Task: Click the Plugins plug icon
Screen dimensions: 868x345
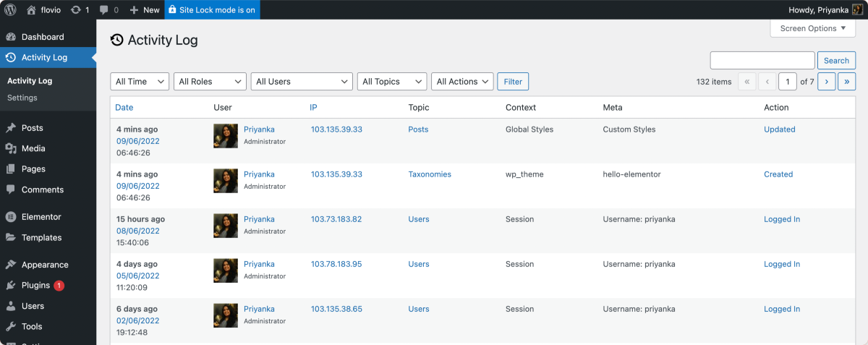Action: (x=11, y=286)
